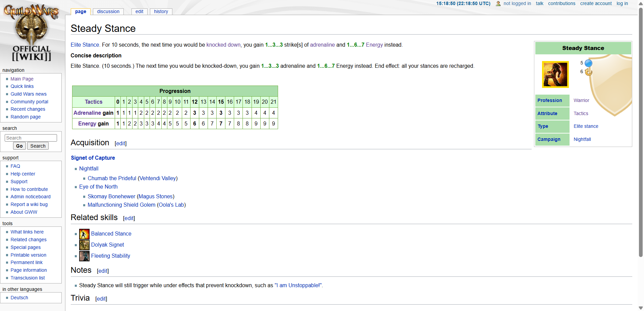Open Community portal
This screenshot has height=311, width=644.
tap(29, 102)
